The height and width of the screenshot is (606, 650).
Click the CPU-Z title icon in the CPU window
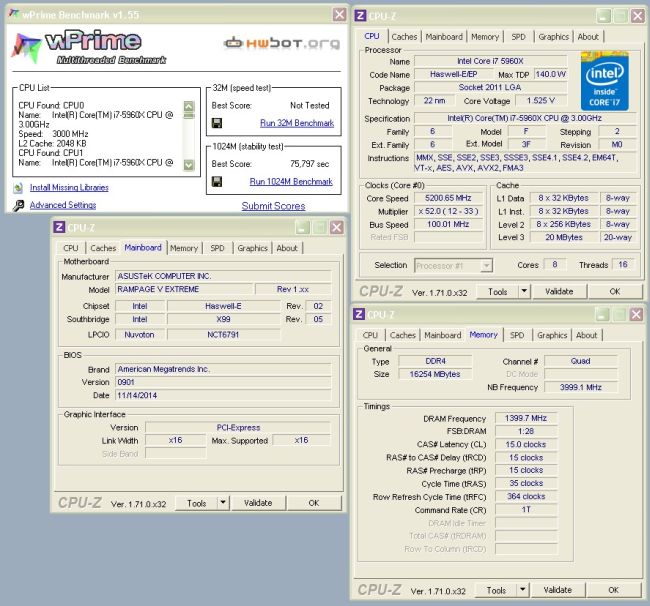tap(360, 16)
